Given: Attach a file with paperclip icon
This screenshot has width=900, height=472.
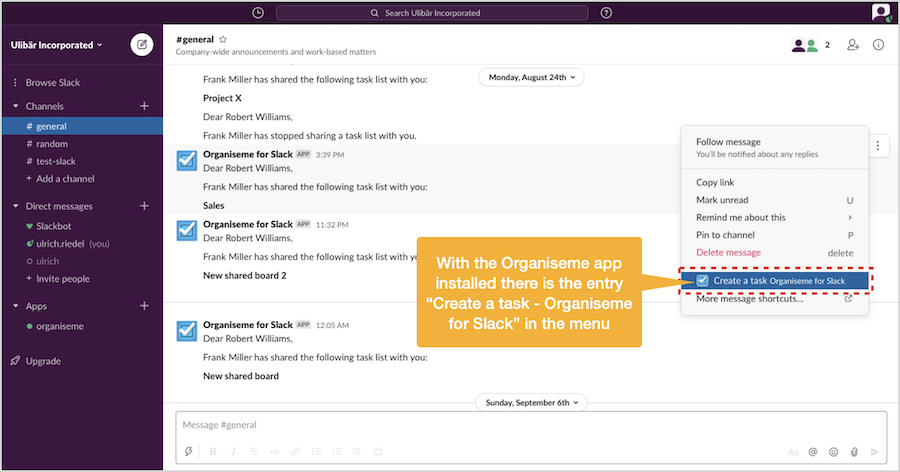Looking at the screenshot, I should (x=854, y=452).
